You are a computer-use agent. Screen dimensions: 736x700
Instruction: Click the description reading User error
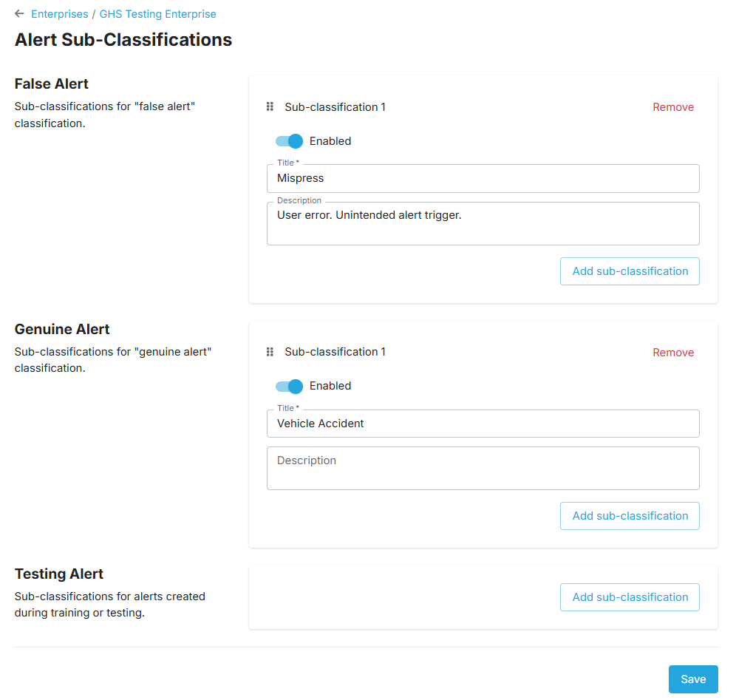(483, 222)
